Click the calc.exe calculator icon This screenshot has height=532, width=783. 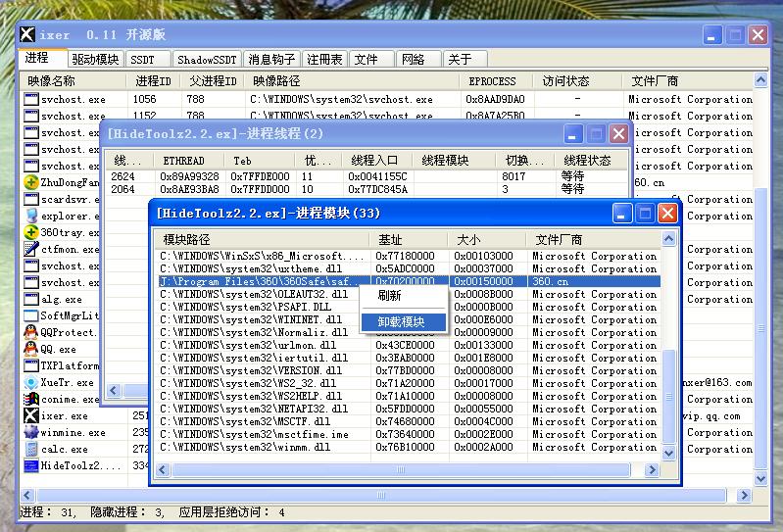point(31,449)
